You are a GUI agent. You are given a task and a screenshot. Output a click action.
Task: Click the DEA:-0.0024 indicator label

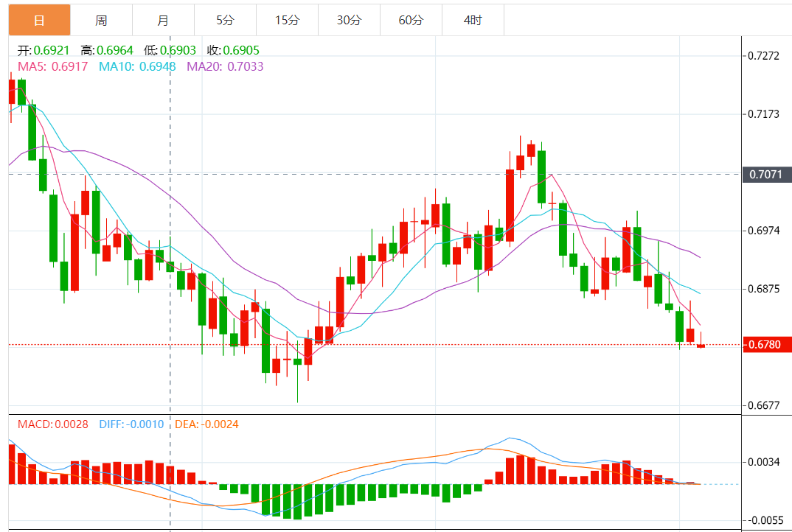point(206,424)
